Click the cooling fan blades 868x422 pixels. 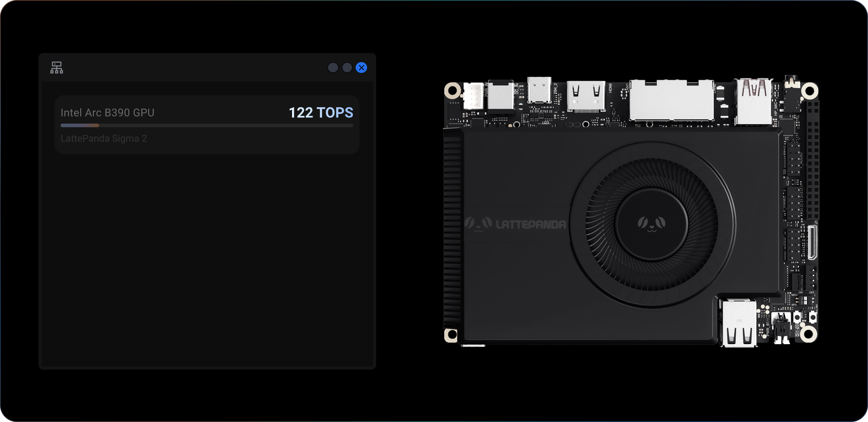(652, 224)
